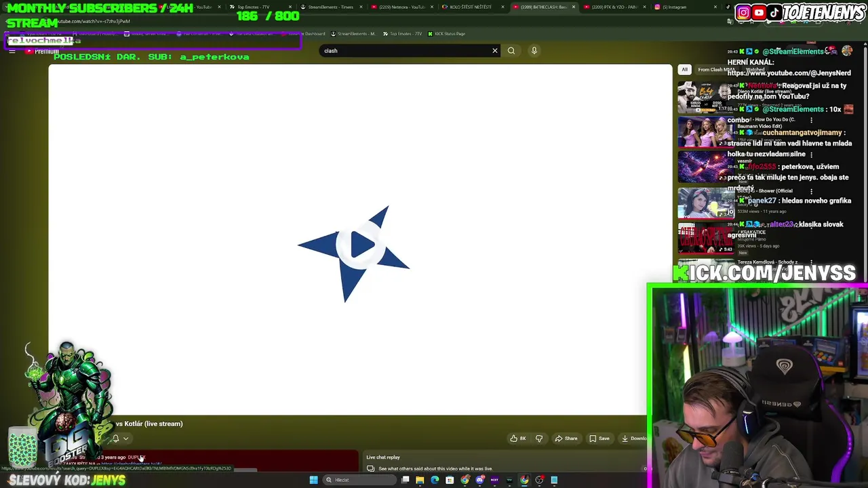
Task: Open more options for Becky G Shower video
Action: 812,191
